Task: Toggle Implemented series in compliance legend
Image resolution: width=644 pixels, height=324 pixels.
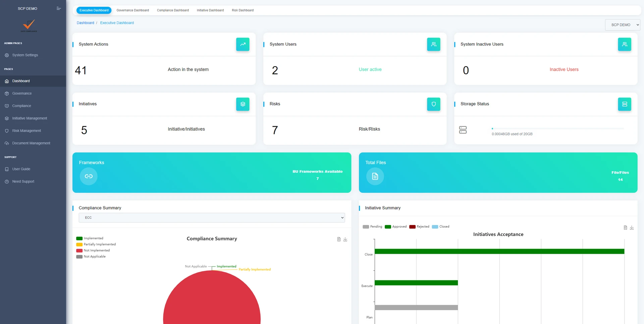Action: pyautogui.click(x=90, y=238)
